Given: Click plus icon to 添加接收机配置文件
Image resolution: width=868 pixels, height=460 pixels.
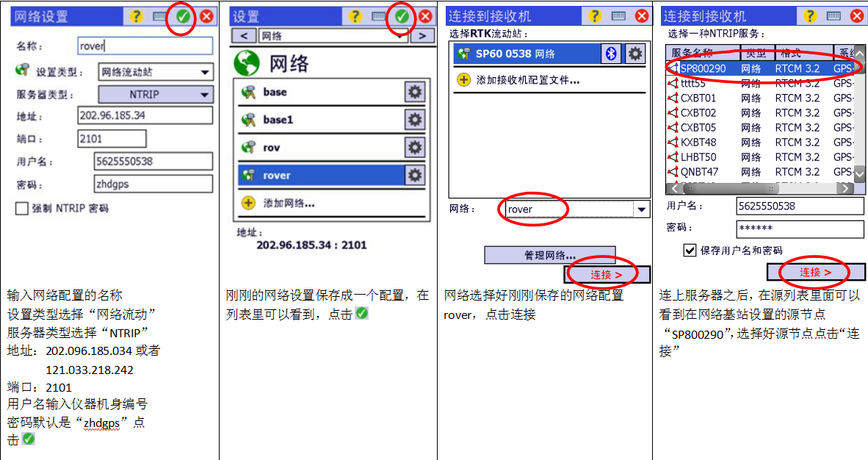Looking at the screenshot, I should point(463,80).
